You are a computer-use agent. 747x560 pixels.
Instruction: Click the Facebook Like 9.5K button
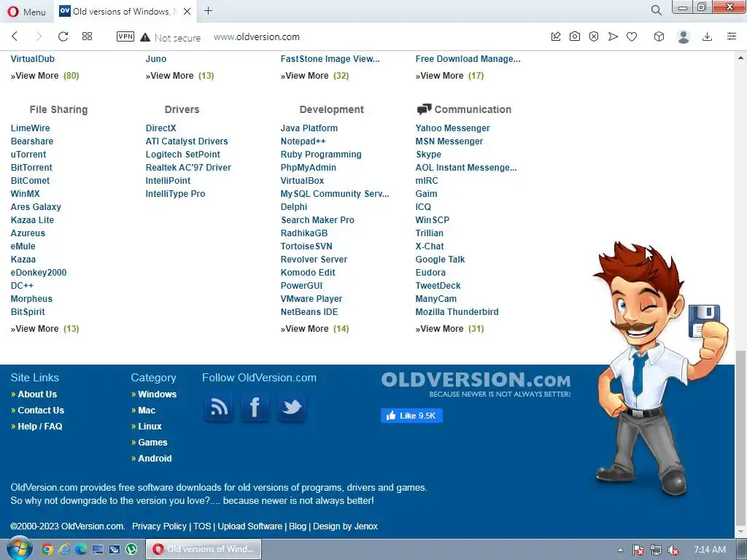point(411,415)
